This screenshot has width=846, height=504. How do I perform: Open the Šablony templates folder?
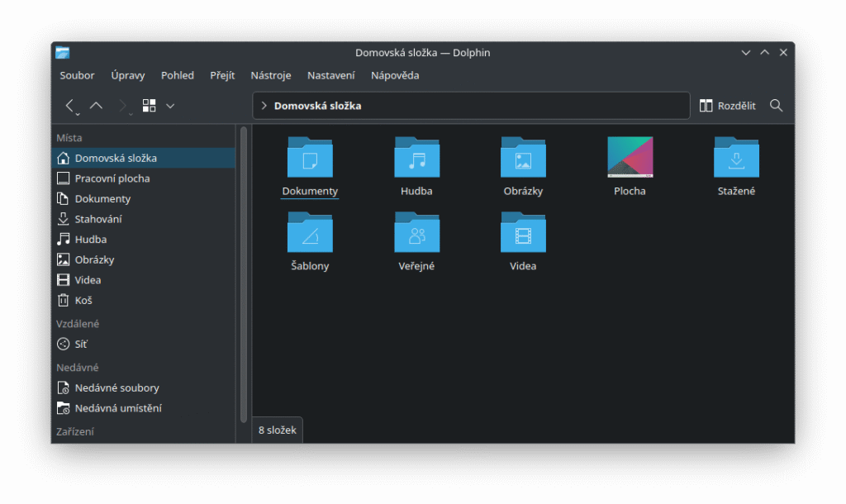tap(310, 234)
